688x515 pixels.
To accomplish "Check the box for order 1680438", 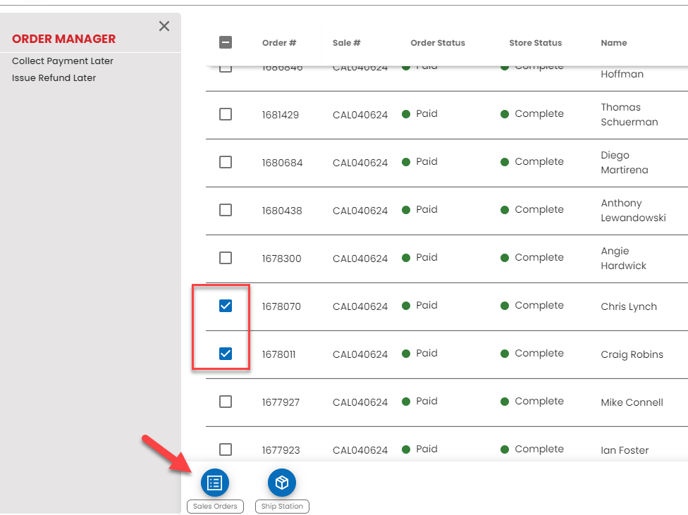I will click(225, 210).
